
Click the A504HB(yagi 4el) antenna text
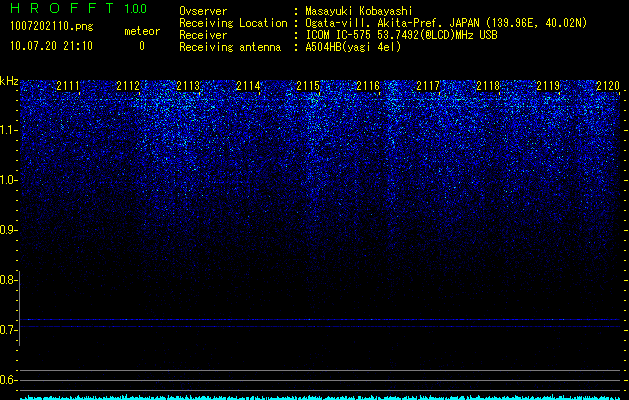click(x=353, y=47)
